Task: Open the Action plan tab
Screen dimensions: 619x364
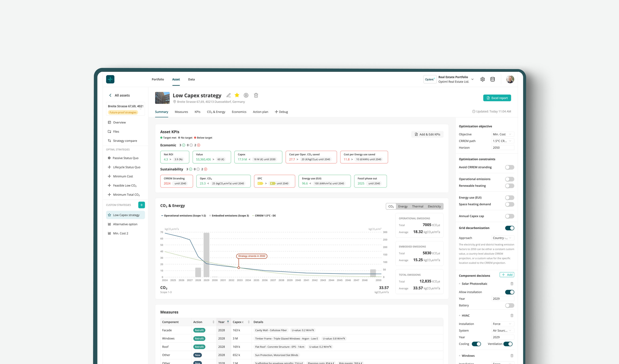Action: [260, 112]
